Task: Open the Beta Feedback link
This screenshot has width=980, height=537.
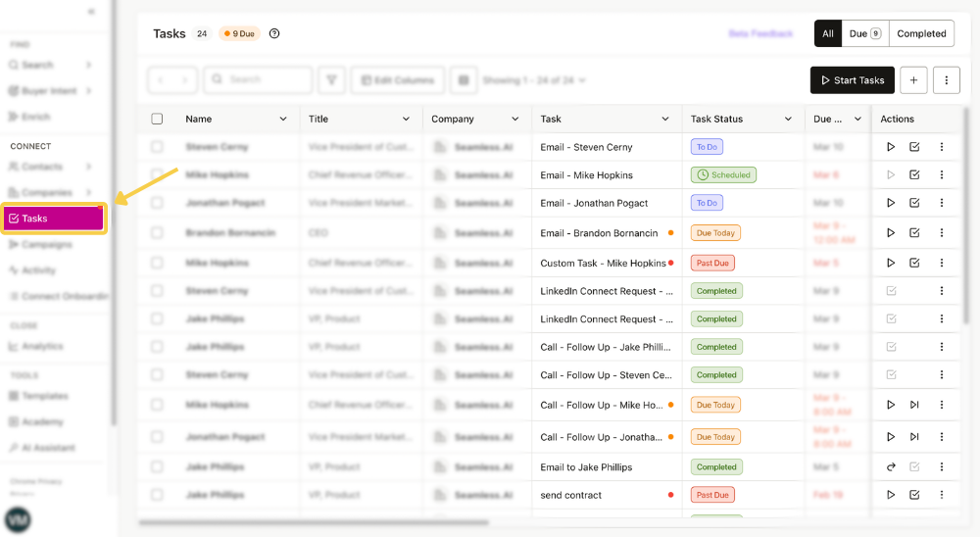Action: [760, 33]
